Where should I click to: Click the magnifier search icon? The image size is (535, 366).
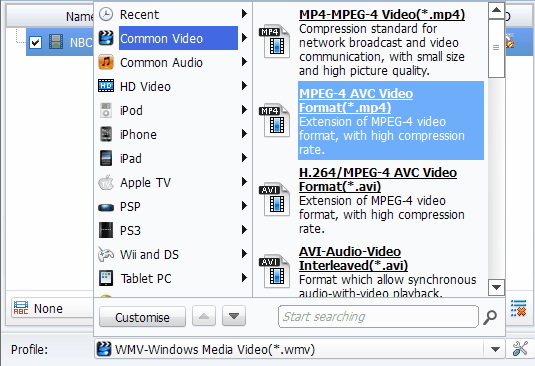click(490, 317)
